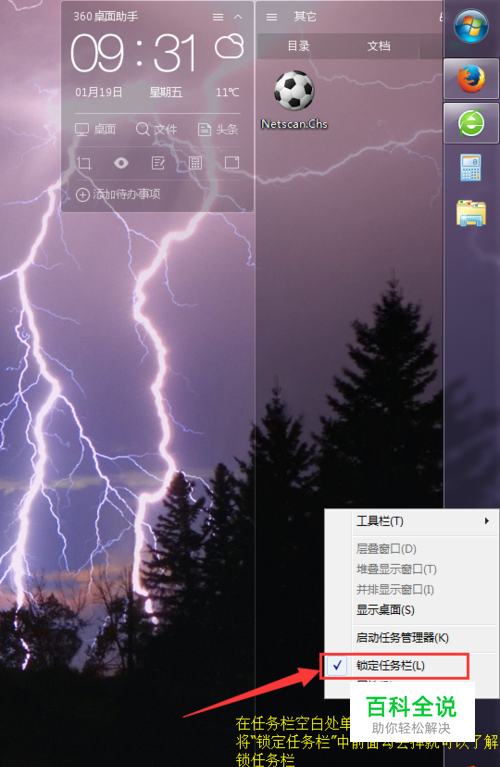Click the 层叠窗口(D) menu entry

411,549
